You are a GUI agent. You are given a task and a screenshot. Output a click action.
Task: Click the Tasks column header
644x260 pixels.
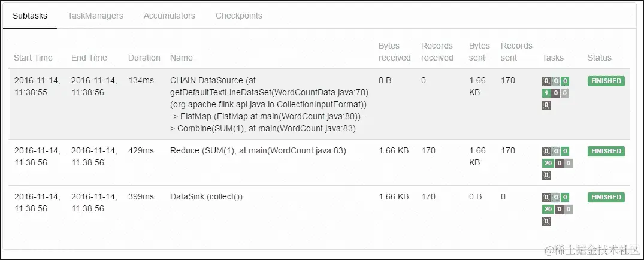(553, 58)
